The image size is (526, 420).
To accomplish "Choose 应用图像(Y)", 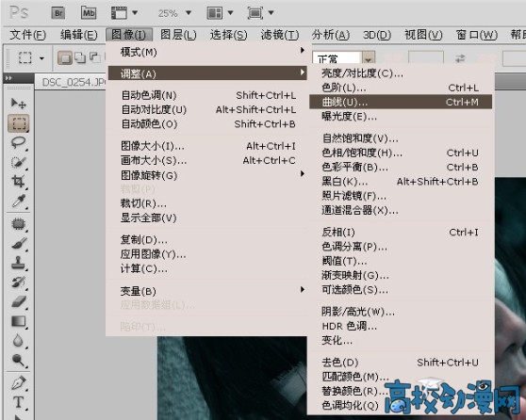I will pos(206,254).
